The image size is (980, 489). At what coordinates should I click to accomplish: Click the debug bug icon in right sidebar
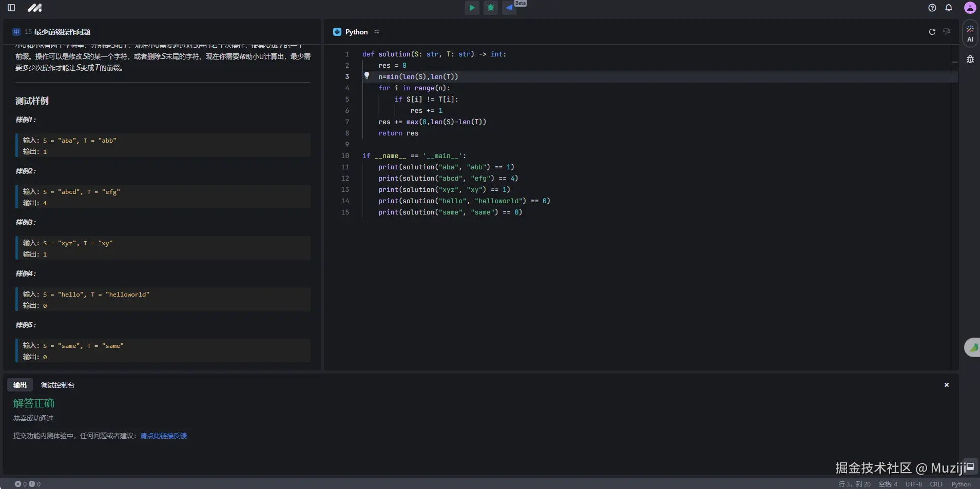970,59
